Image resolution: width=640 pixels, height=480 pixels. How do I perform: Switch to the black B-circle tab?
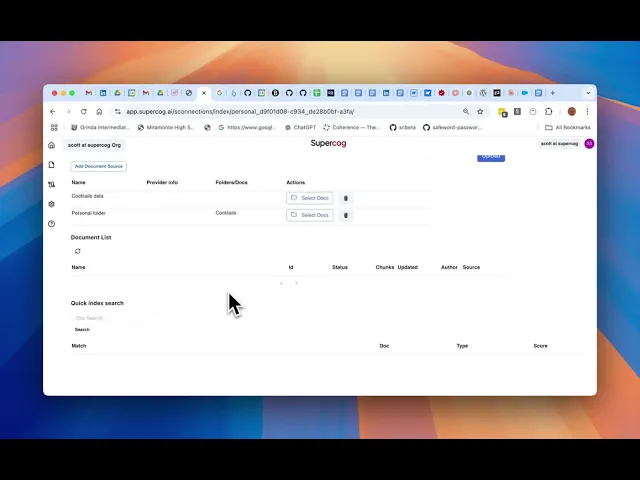276,93
